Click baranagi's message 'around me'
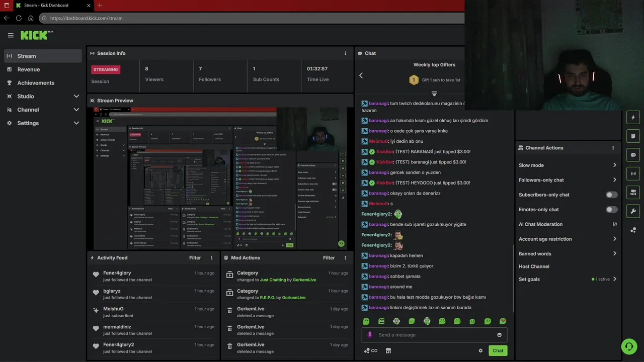Screen dimensions: 644x362 click(401, 287)
